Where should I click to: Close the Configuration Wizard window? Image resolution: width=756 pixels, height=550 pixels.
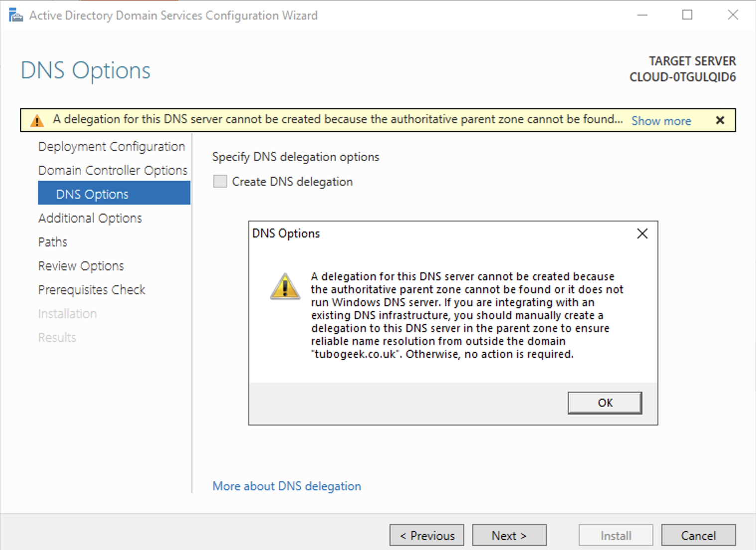[x=733, y=15]
